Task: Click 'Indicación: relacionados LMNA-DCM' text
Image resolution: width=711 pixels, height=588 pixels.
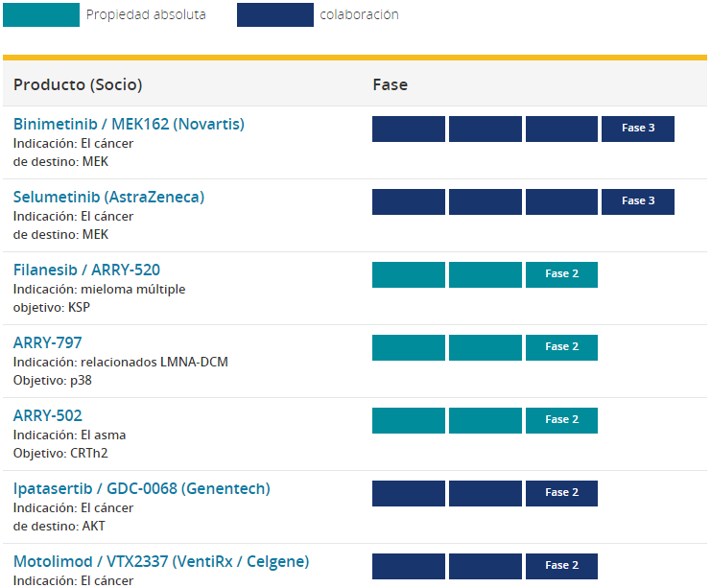Action: pos(121,362)
